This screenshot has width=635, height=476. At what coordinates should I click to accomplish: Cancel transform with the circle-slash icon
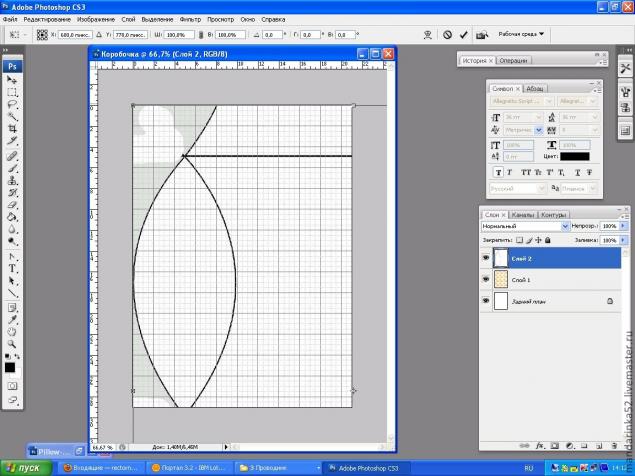coord(447,34)
